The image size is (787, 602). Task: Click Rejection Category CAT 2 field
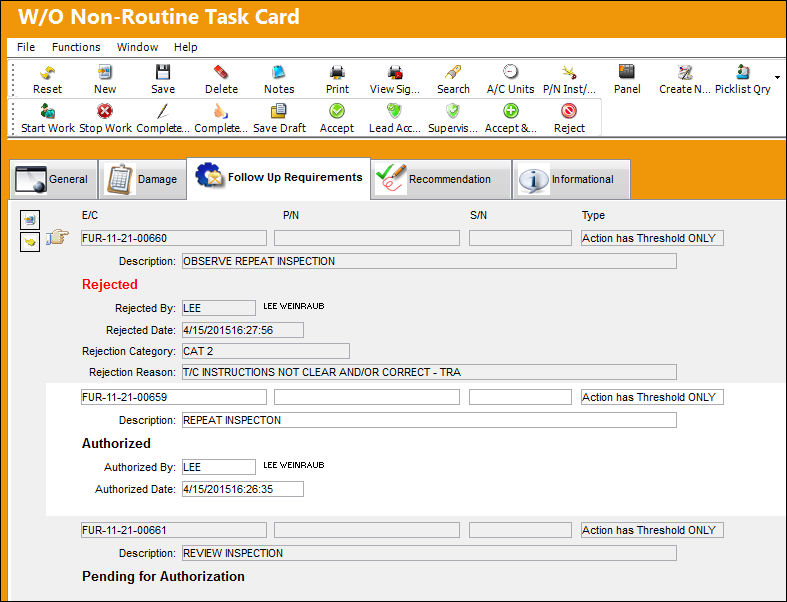point(266,351)
